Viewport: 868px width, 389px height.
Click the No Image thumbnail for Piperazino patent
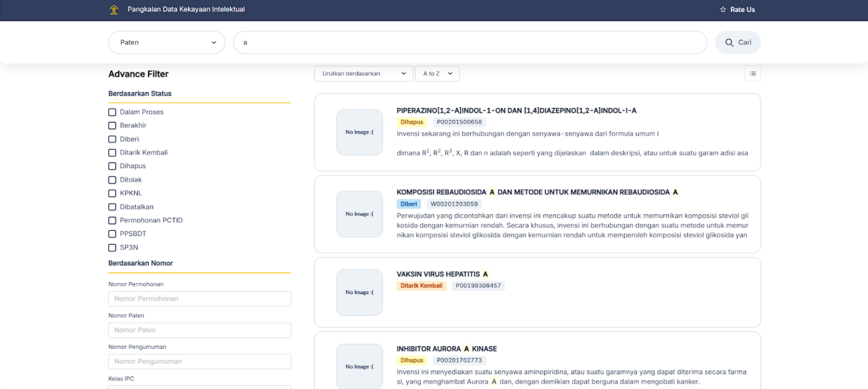click(x=359, y=132)
